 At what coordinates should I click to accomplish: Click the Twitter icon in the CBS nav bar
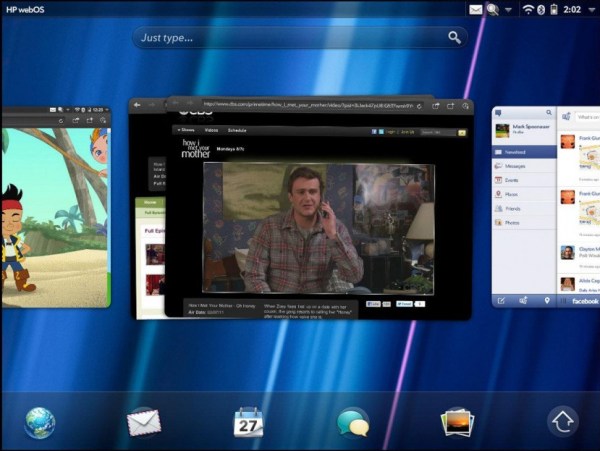[381, 132]
